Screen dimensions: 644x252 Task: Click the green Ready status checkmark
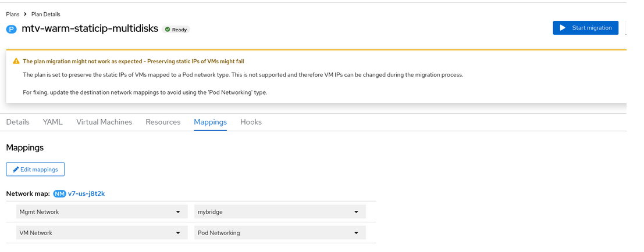pyautogui.click(x=168, y=29)
